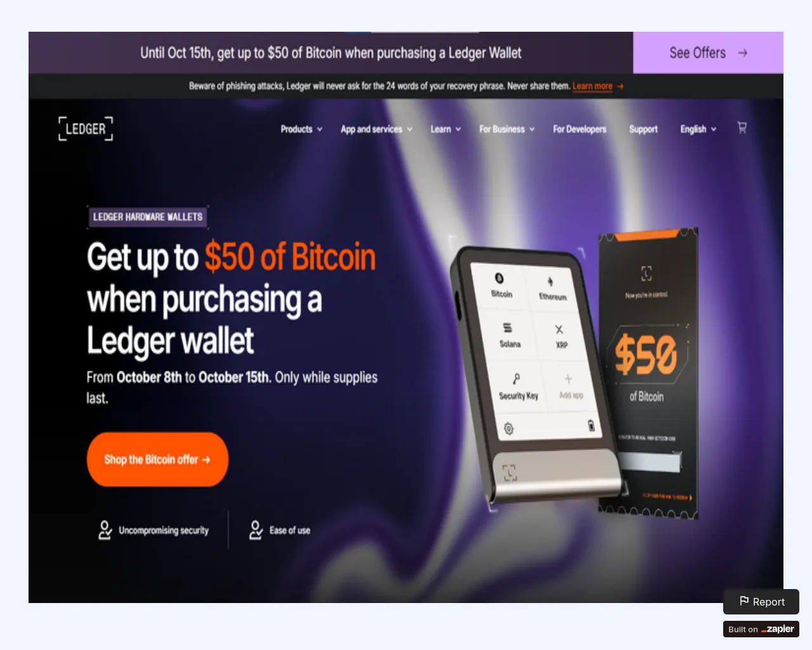The width and height of the screenshot is (812, 650).
Task: Click the arrow next to See Offers
Action: tap(743, 53)
